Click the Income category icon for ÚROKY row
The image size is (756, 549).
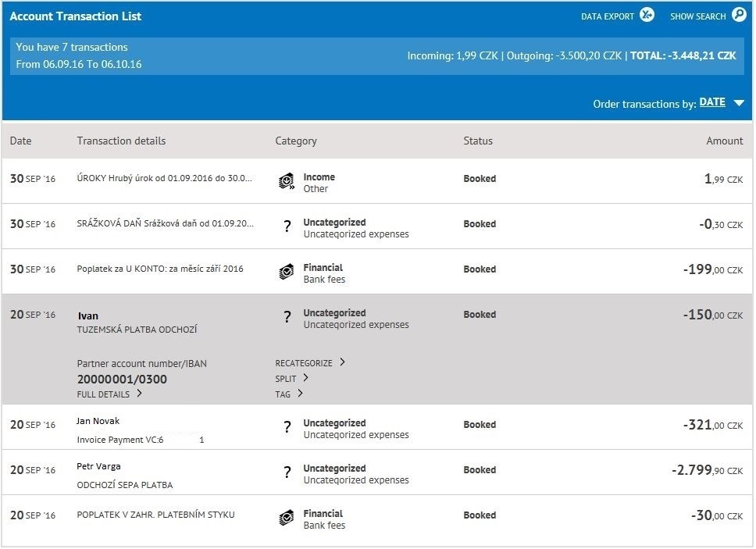(287, 182)
